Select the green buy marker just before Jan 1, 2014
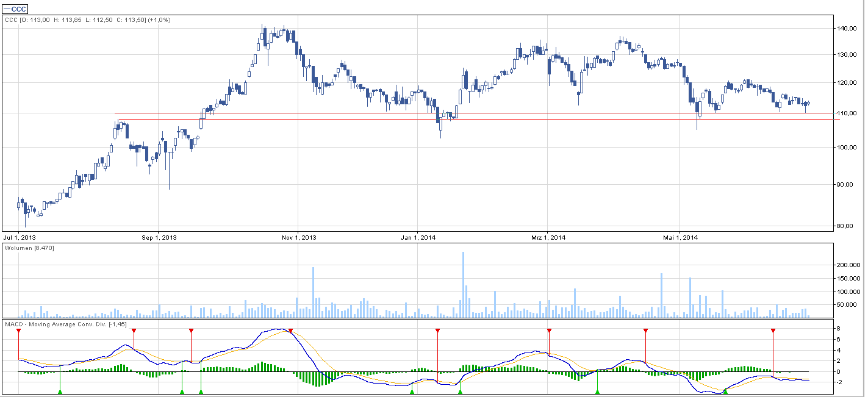Viewport: 868px width, 397px height. pyautogui.click(x=412, y=392)
